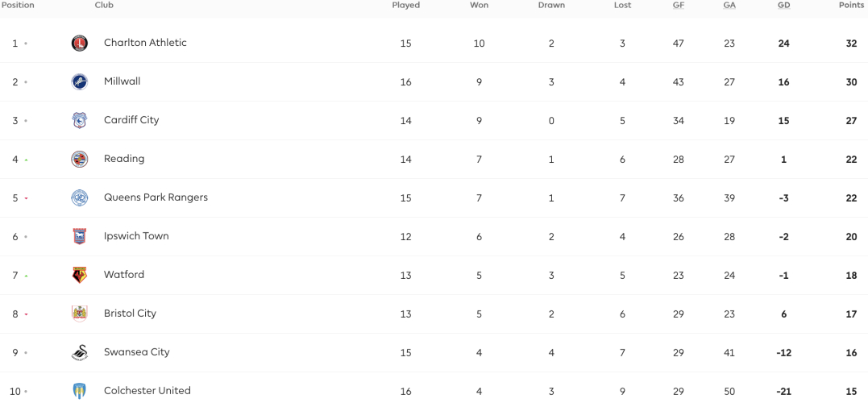Image resolution: width=868 pixels, height=403 pixels.
Task: Select the Reading club crest
Action: 80,160
